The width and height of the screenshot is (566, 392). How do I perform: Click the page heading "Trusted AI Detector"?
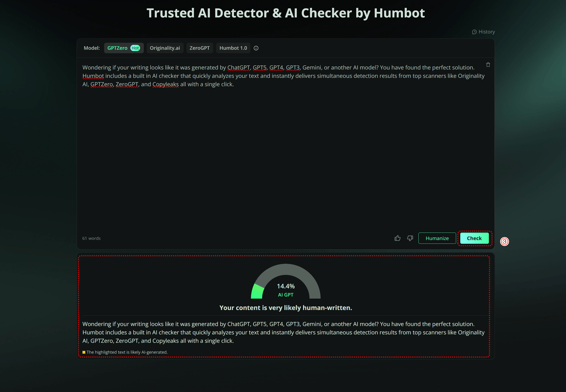[x=208, y=13]
